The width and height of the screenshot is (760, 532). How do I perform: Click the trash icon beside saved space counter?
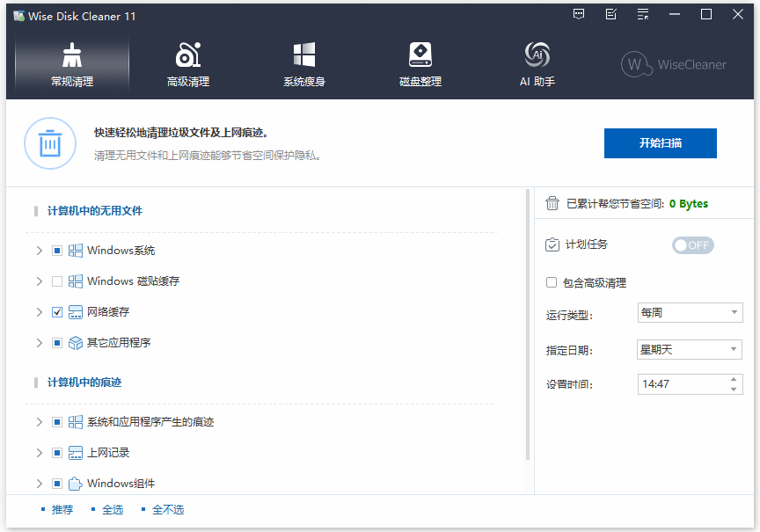coord(552,203)
